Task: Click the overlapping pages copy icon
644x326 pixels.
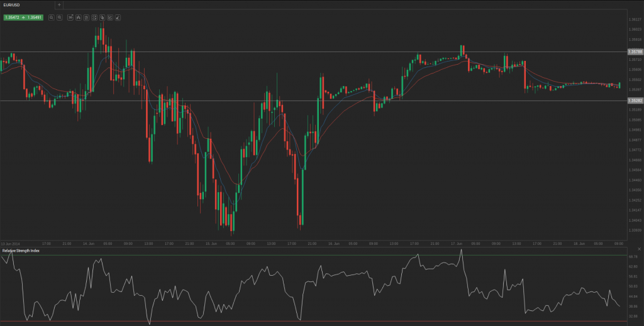Action: [x=101, y=18]
